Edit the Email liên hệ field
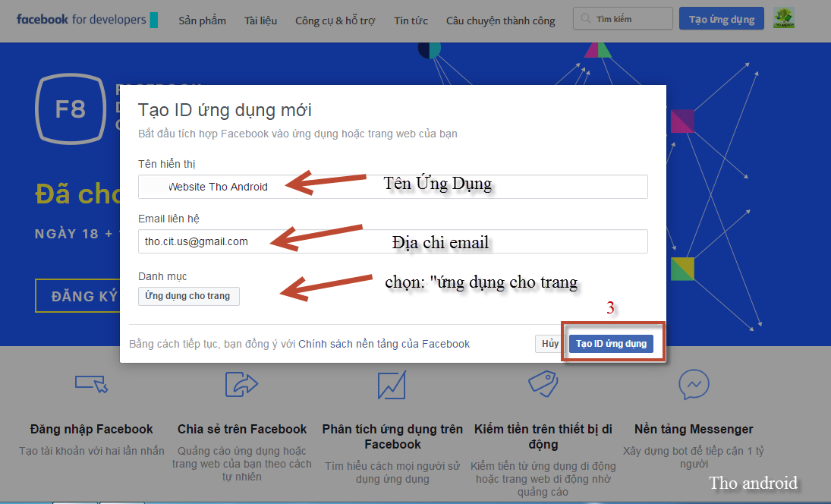This screenshot has height=504, width=831. 392,241
